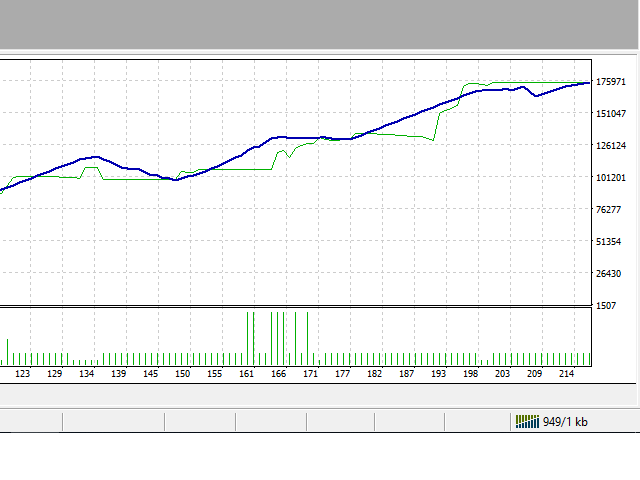
Task: Click the x-axis label 166
Action: click(278, 373)
